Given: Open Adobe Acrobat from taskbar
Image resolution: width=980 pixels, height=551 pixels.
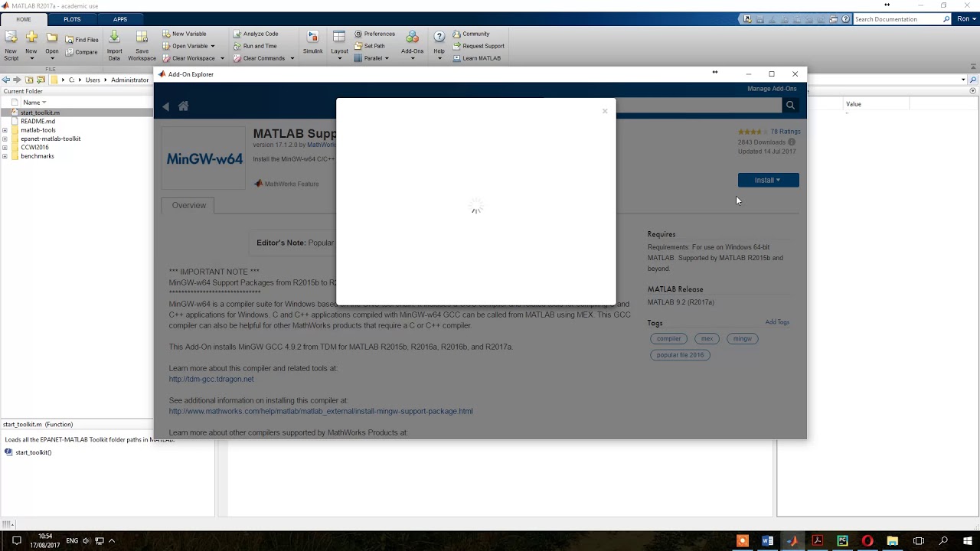Looking at the screenshot, I should point(817,541).
